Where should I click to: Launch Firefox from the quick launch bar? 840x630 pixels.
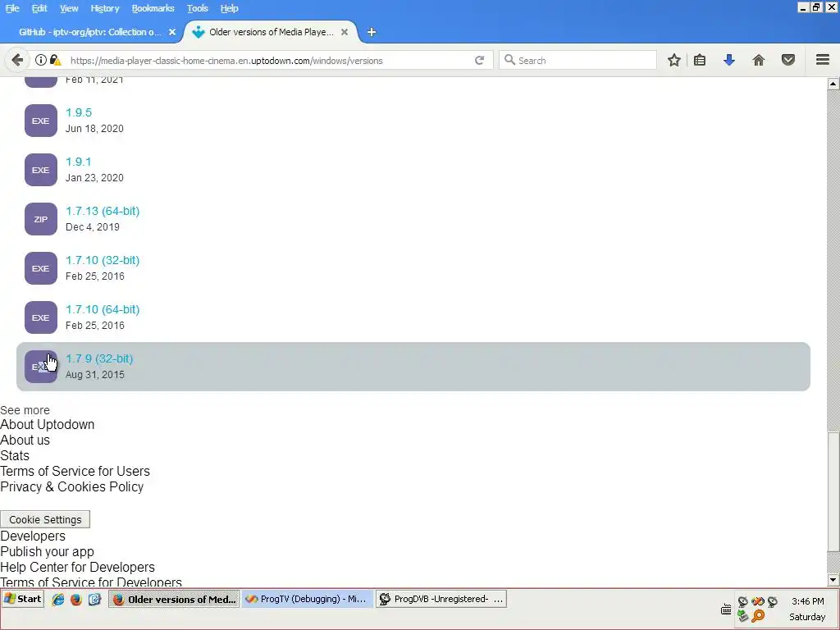[76, 599]
